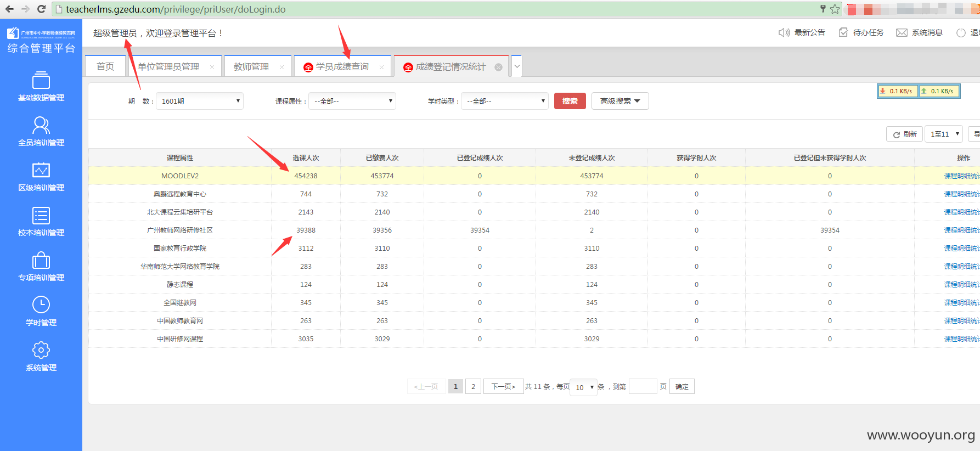
Task: Click the 刷新 refresh button
Action: coord(904,134)
